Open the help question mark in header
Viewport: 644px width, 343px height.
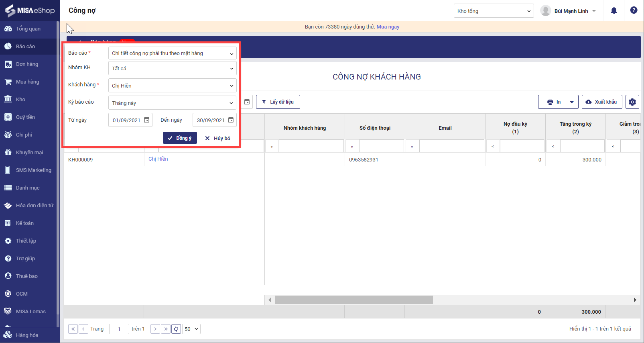coord(634,10)
